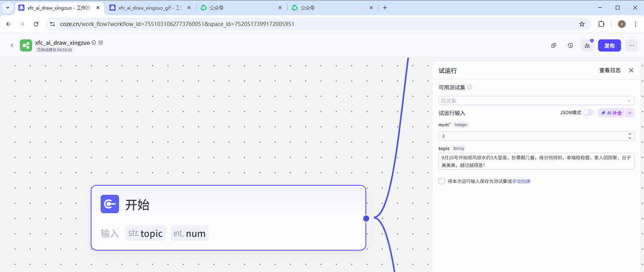Toggle the JSON模式 switch
The width and height of the screenshot is (644, 272).
click(588, 112)
